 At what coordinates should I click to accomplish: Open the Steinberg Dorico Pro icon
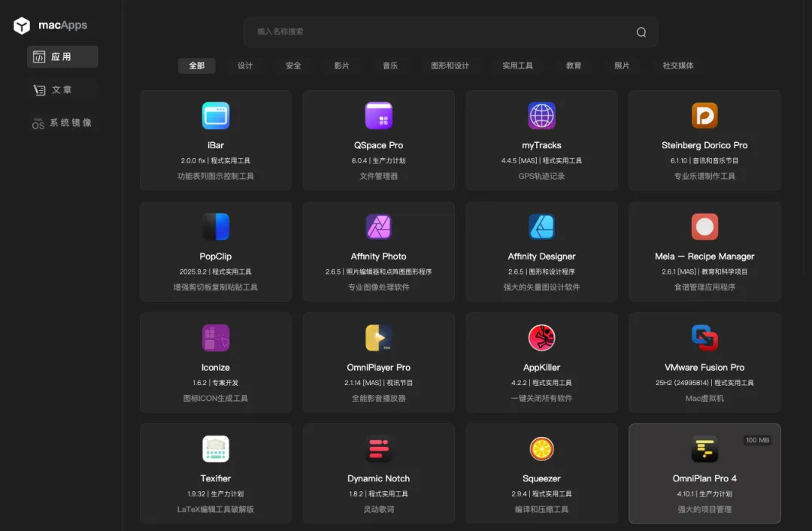click(x=704, y=116)
